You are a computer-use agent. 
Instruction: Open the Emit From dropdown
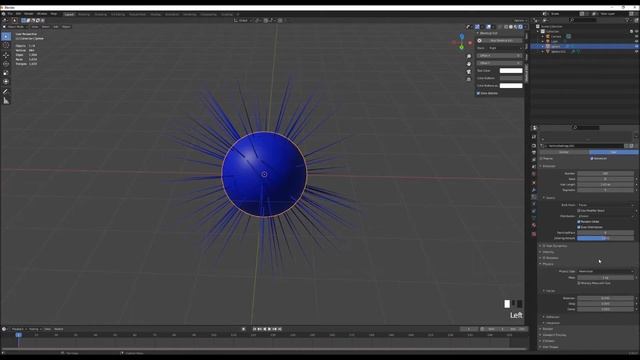(x=606, y=205)
